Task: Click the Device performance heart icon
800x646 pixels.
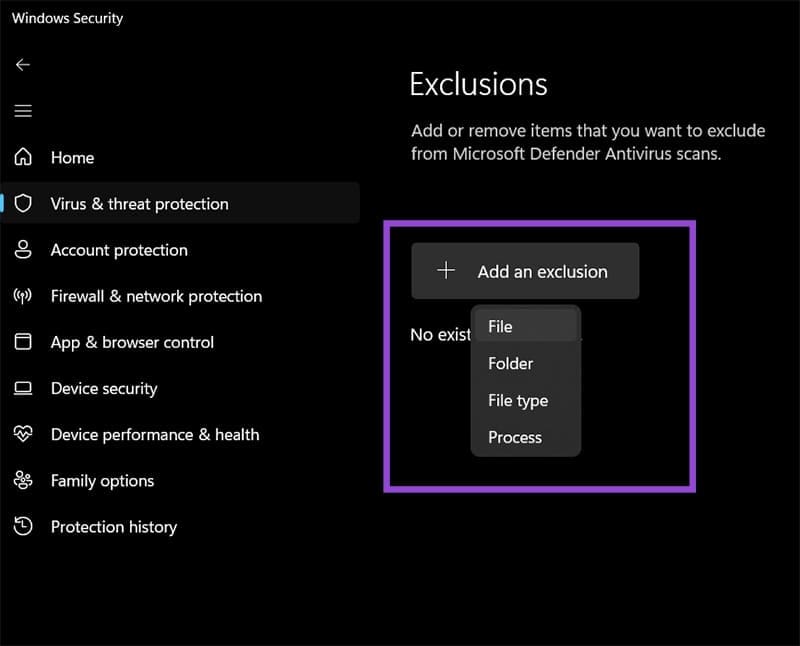Action: pos(23,434)
